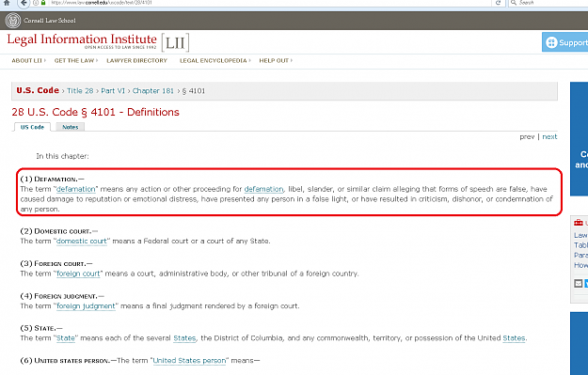Image resolution: width=588 pixels, height=375 pixels.
Task: Click the browser back arrow button
Action: 24,3
